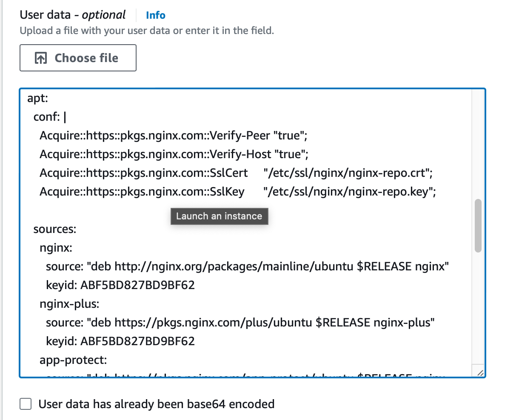The height and width of the screenshot is (420, 519).
Task: Click the "Launch an instance" tooltip
Action: click(x=219, y=216)
